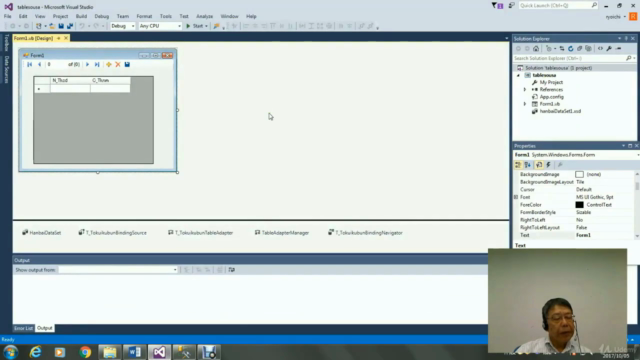Viewport: 640px width, 360px height.
Task: Open Form1 object selector dropdown in Properties
Action: click(x=638, y=155)
